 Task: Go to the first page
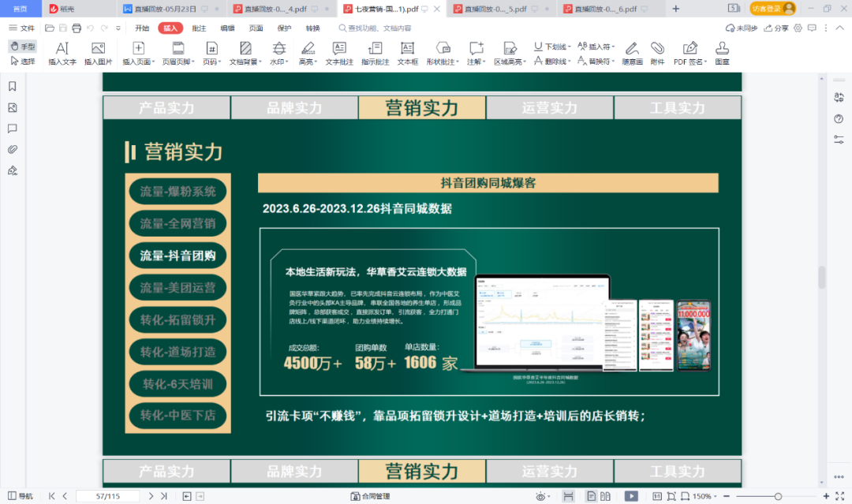pyautogui.click(x=51, y=496)
